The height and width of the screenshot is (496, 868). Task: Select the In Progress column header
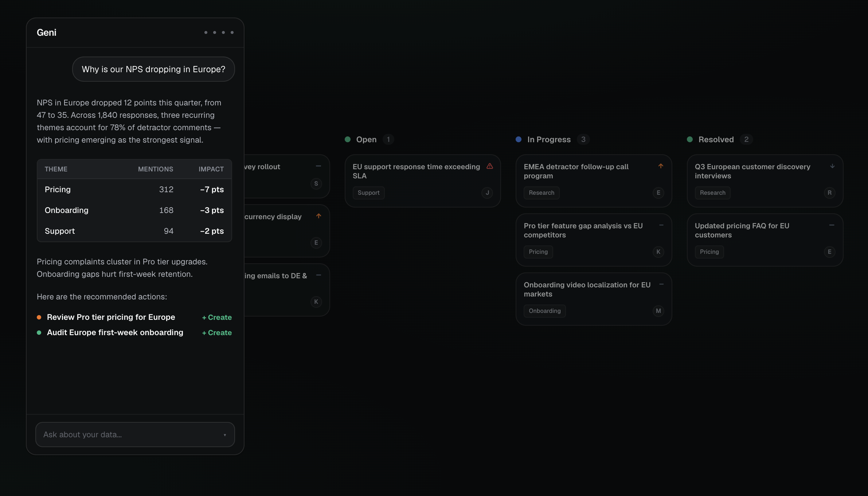coord(549,140)
